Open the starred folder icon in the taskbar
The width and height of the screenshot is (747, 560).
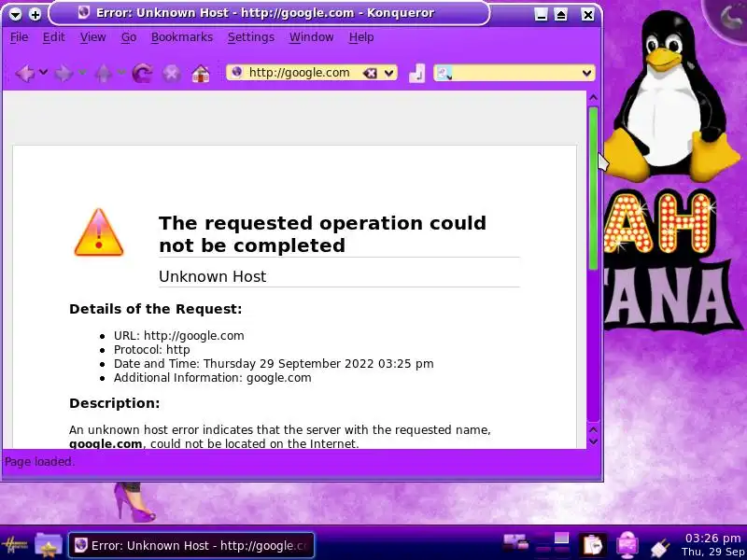(49, 545)
